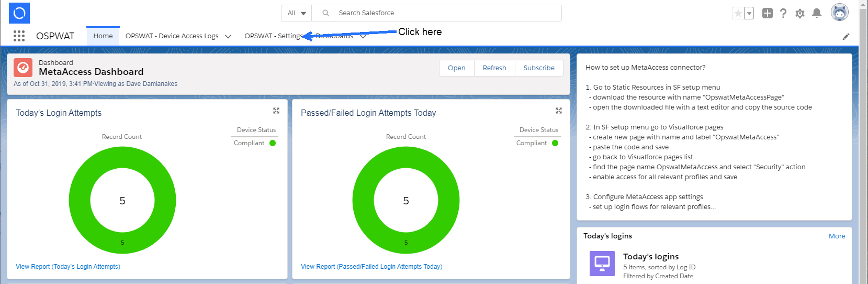
Task: Expand Passed/Failed Login Attempts chart
Action: (559, 111)
